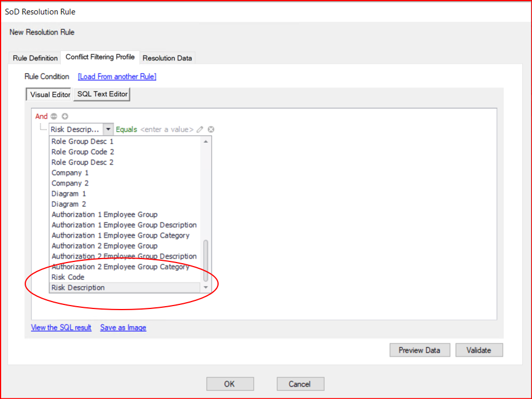Click the Save as Image link
This screenshot has width=532, height=399.
tap(123, 327)
